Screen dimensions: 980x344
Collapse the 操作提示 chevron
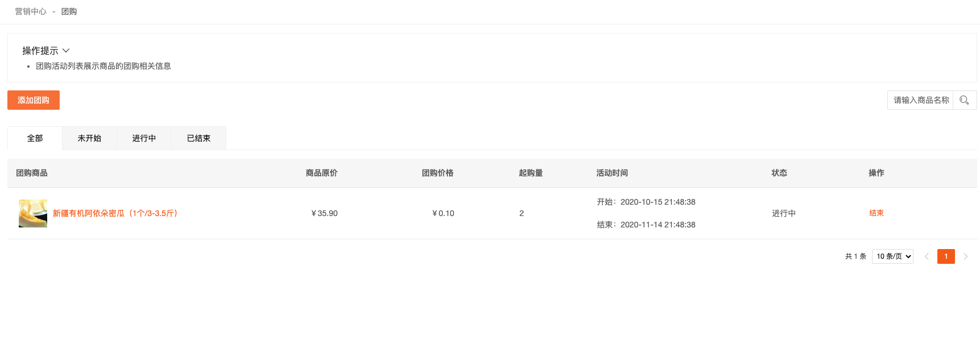66,51
